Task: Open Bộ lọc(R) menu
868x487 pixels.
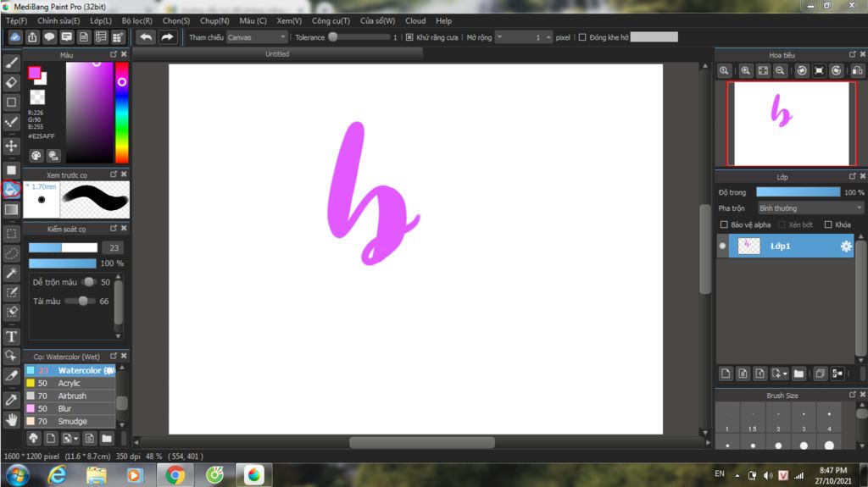Action: tap(136, 20)
